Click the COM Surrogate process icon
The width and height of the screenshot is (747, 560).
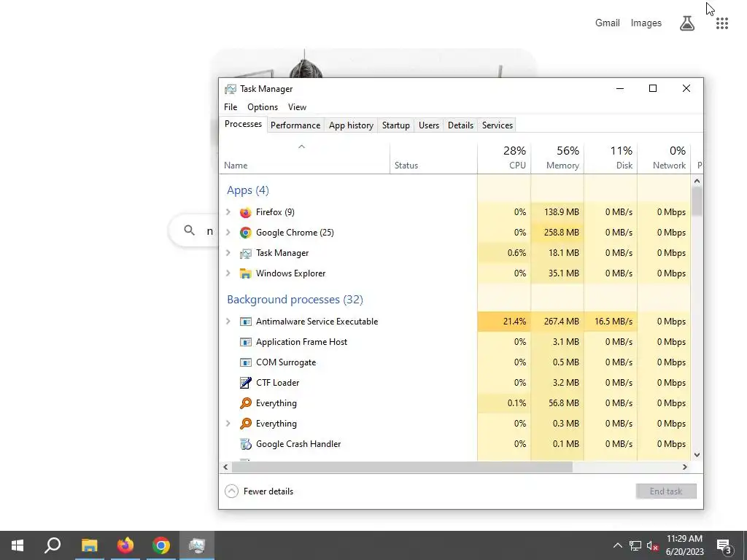coord(245,362)
